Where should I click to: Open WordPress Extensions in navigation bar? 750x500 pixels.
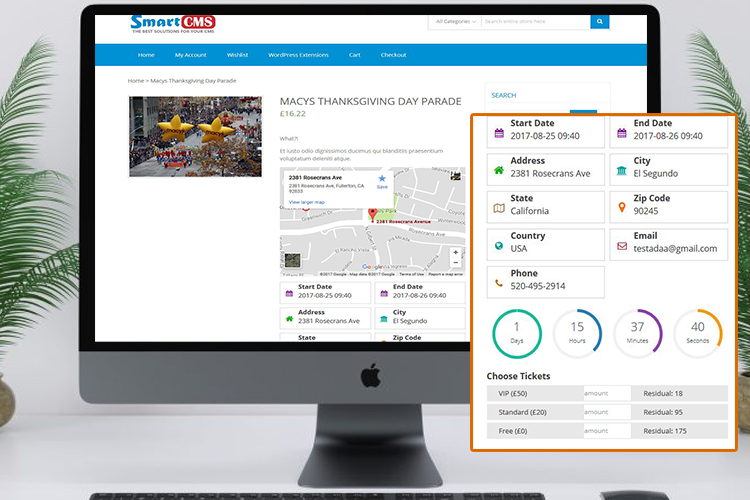coord(298,55)
